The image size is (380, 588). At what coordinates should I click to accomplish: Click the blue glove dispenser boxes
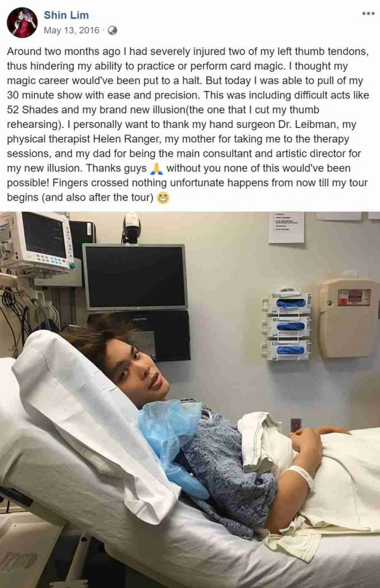289,325
